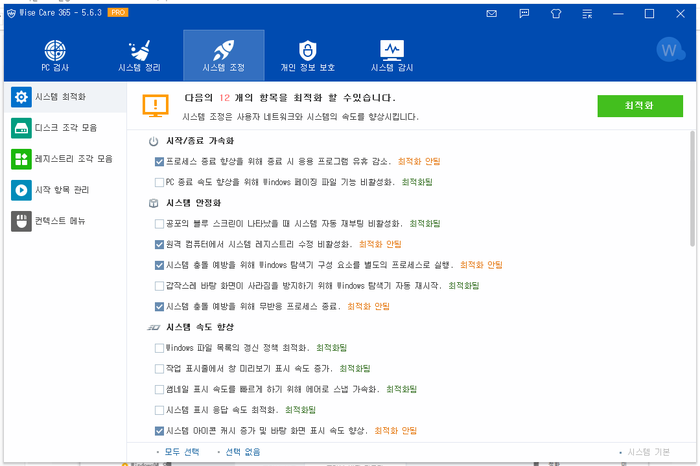Click the 디스크 조각 모음 disk icon
The height and width of the screenshot is (466, 700).
(x=21, y=128)
